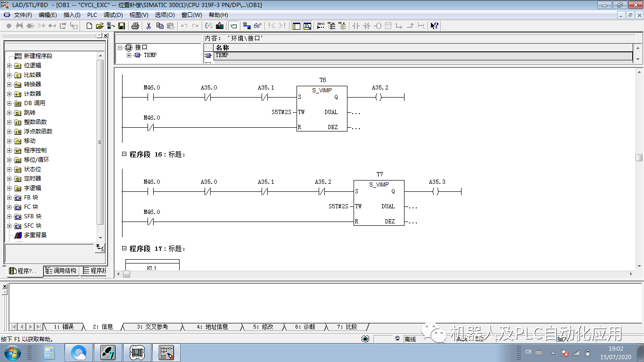Expand the 比较器 tree node
This screenshot has width=644, height=362.
pos(9,75)
